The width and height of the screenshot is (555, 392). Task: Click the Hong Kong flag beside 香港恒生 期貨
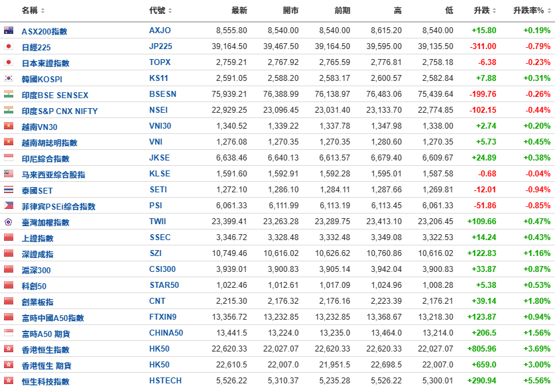click(9, 365)
